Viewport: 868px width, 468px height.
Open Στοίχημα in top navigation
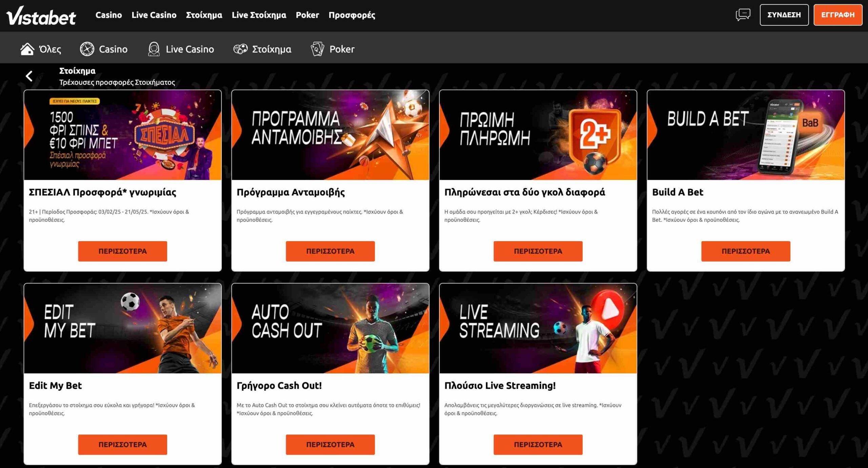coord(204,15)
